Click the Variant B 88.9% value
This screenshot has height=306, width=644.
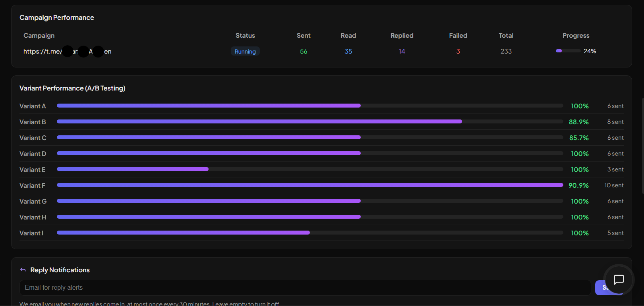point(578,122)
